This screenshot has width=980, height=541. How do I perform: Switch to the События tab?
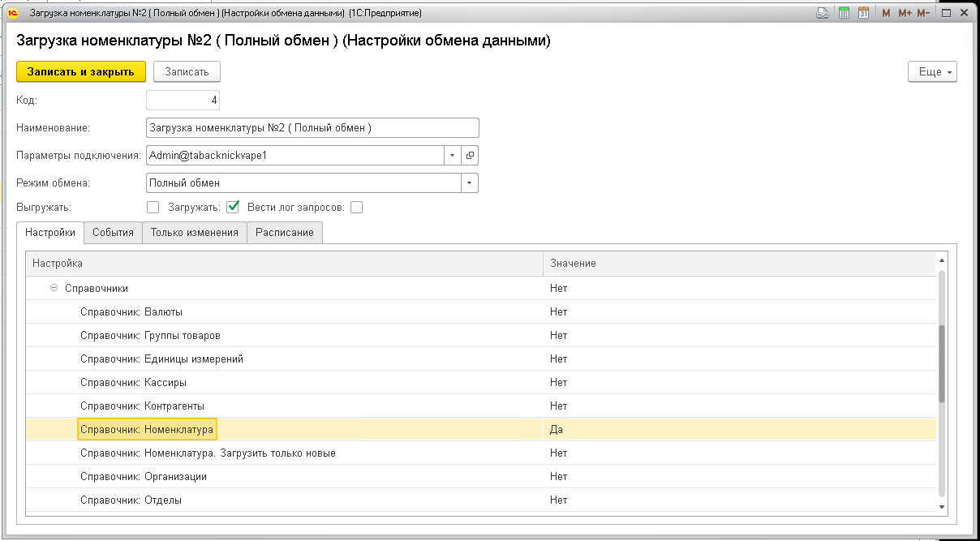click(113, 232)
